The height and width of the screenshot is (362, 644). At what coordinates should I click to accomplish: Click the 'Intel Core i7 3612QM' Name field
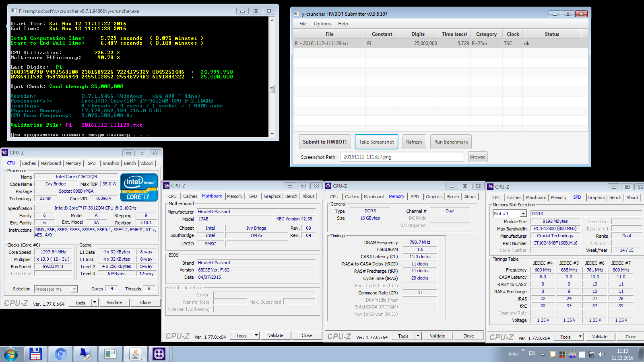(x=76, y=177)
